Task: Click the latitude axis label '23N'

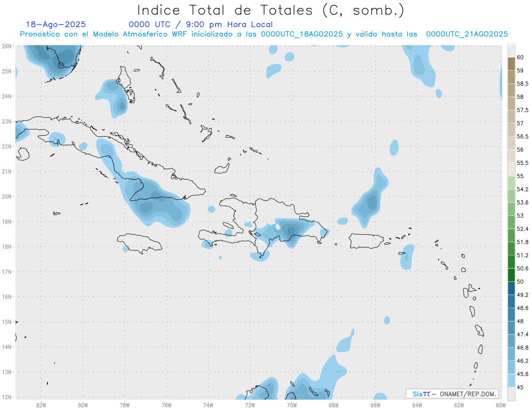Action: 7,121
